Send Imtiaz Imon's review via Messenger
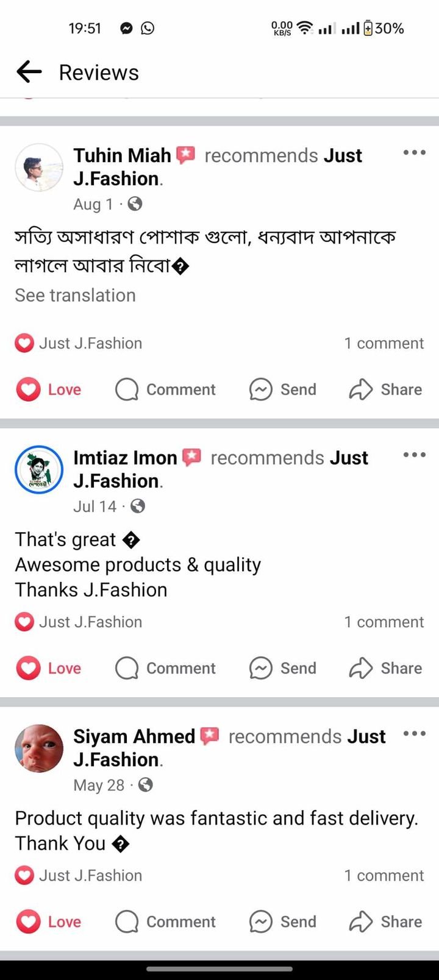The height and width of the screenshot is (980, 439). pyautogui.click(x=283, y=668)
